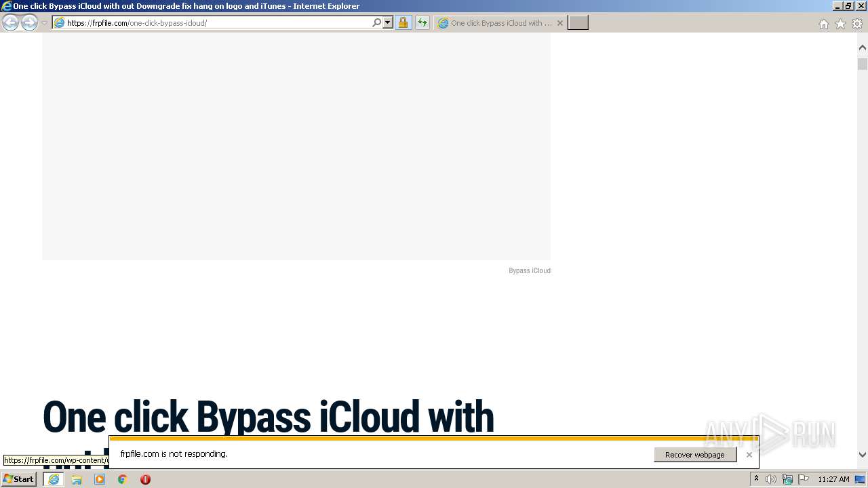Launch Chrome from the taskbar

point(123,479)
